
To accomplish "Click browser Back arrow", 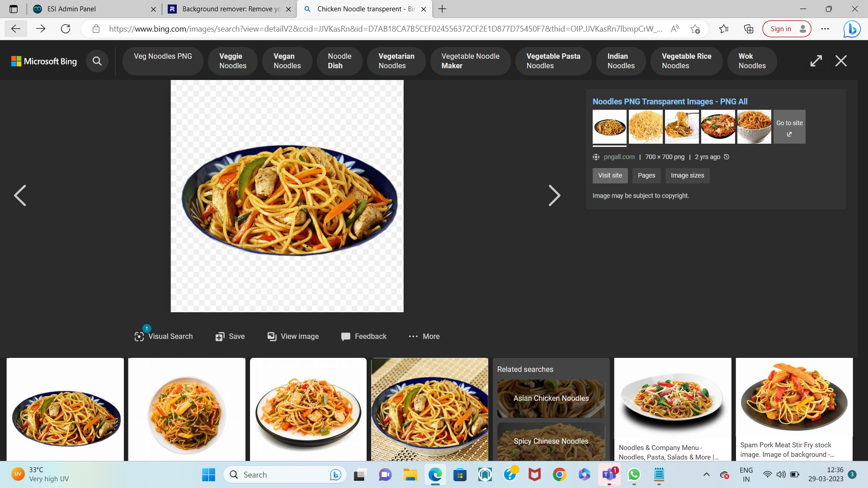I will [16, 29].
